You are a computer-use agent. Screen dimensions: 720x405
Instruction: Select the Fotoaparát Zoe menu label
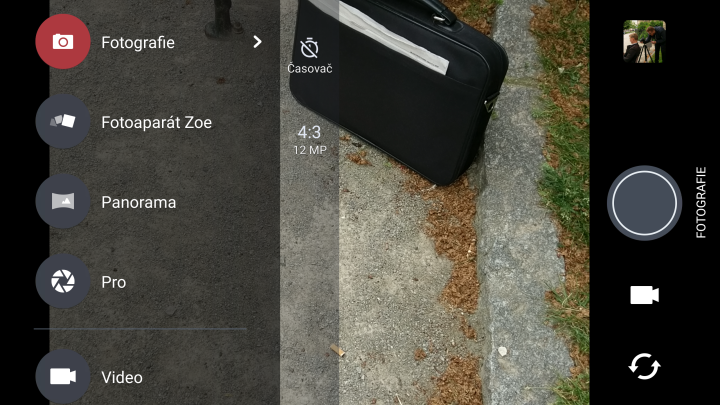157,123
